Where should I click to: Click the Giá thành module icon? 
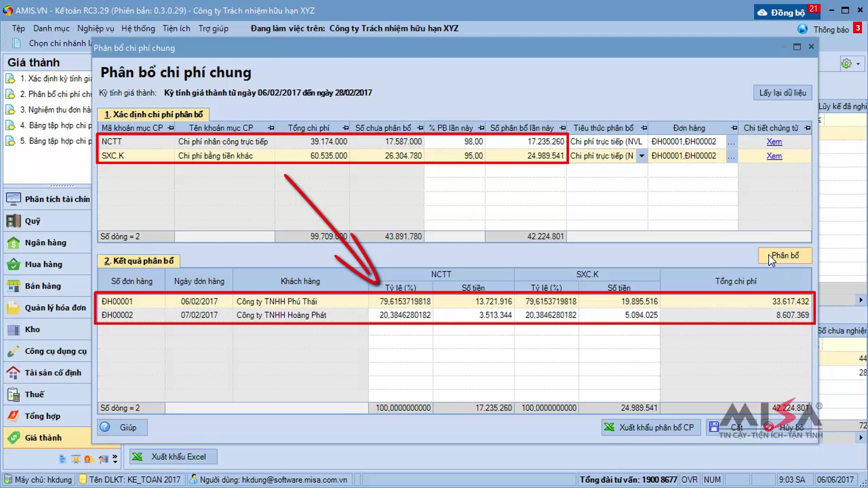[x=13, y=438]
